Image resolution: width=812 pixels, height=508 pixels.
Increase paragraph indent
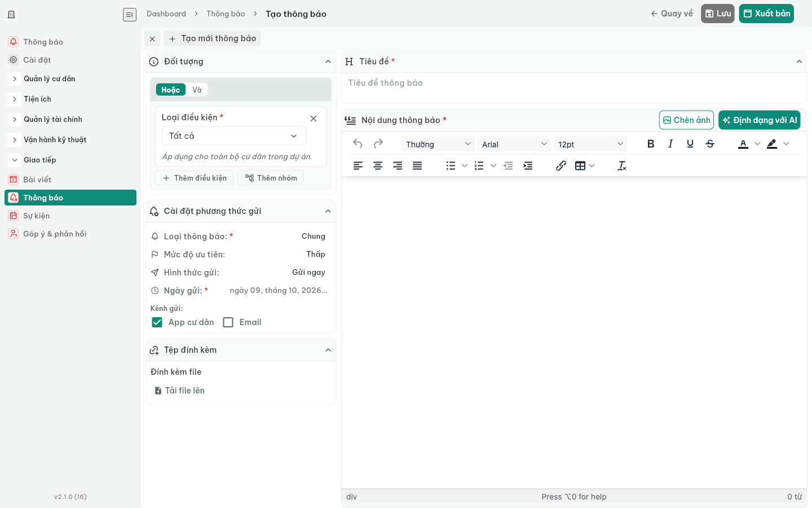click(x=528, y=165)
